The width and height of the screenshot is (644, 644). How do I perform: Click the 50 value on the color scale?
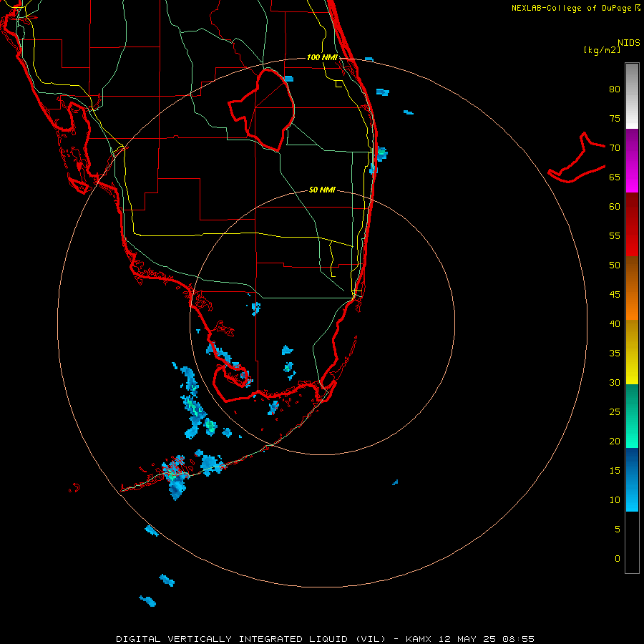[x=615, y=265]
